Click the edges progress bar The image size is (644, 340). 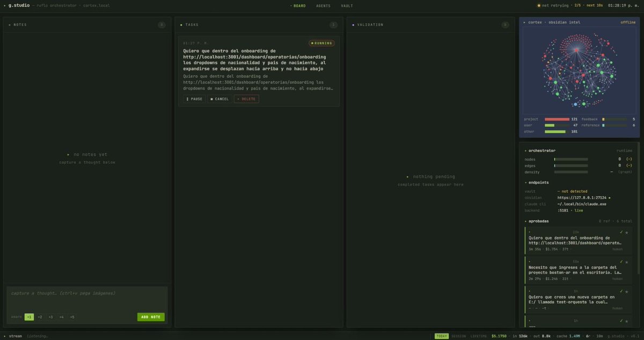(571, 165)
